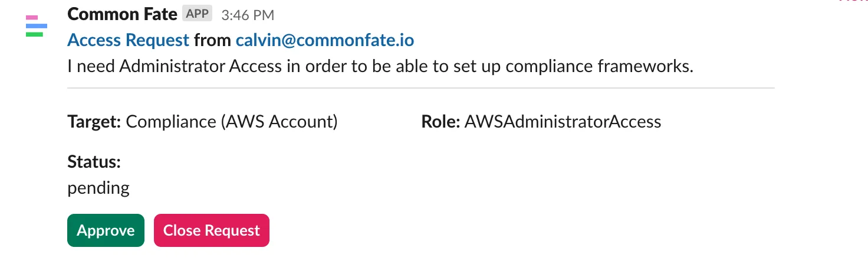Click the Role field label
Viewport: 868px width, 267px height.
click(440, 122)
